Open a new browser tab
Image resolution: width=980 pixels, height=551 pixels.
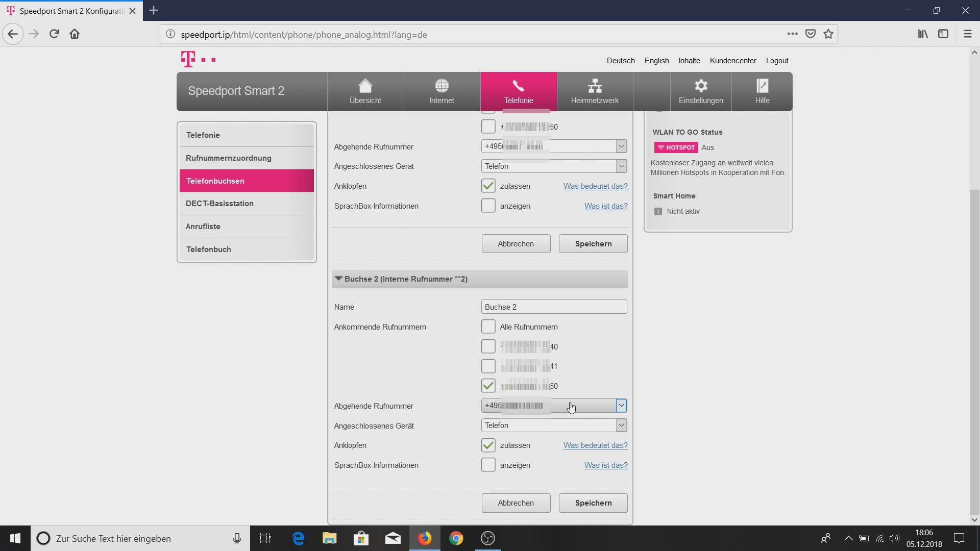click(x=154, y=10)
